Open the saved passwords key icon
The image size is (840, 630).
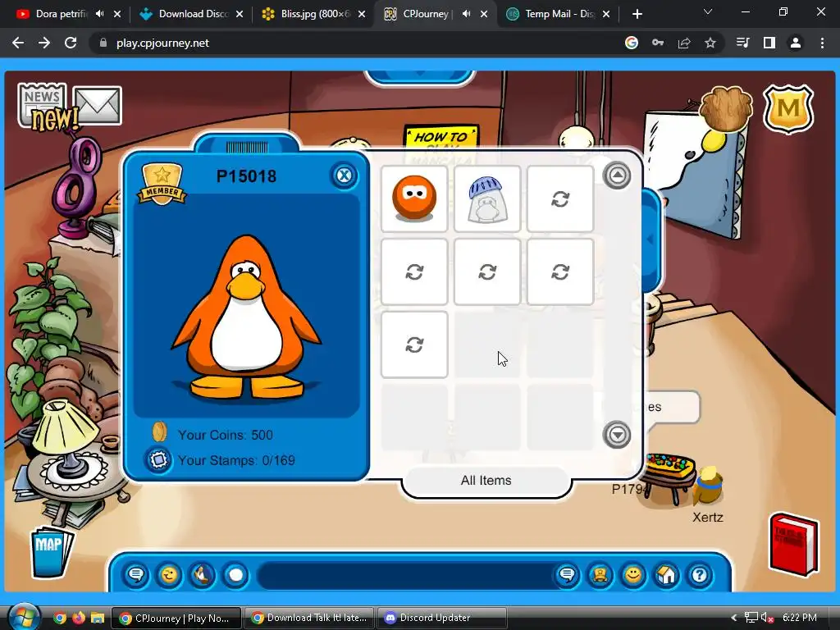[658, 43]
